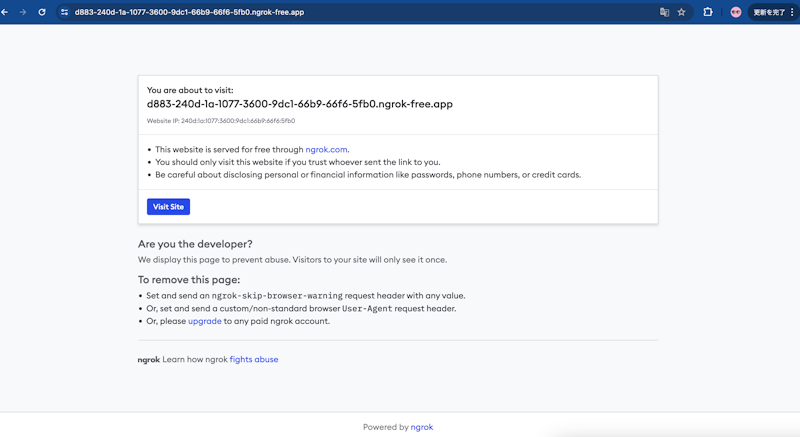Image resolution: width=800 pixels, height=437 pixels.
Task: Open the pink profile avatar
Action: coord(736,12)
